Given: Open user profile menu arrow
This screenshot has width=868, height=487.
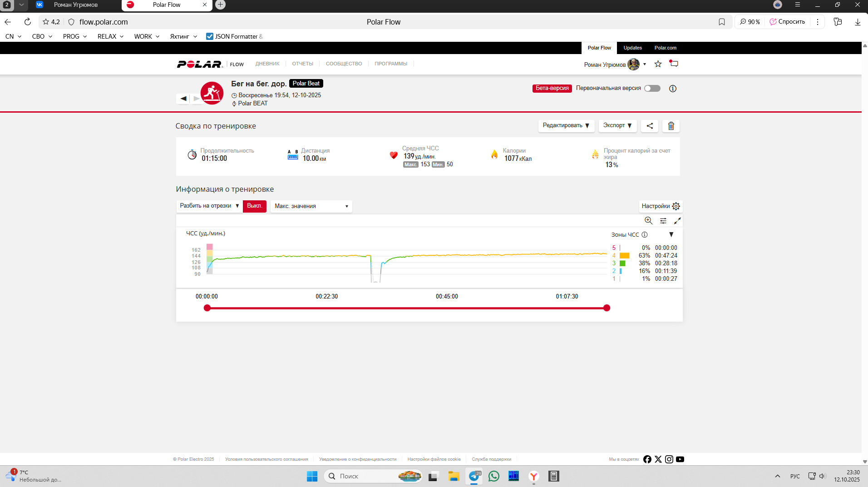Looking at the screenshot, I should 645,65.
